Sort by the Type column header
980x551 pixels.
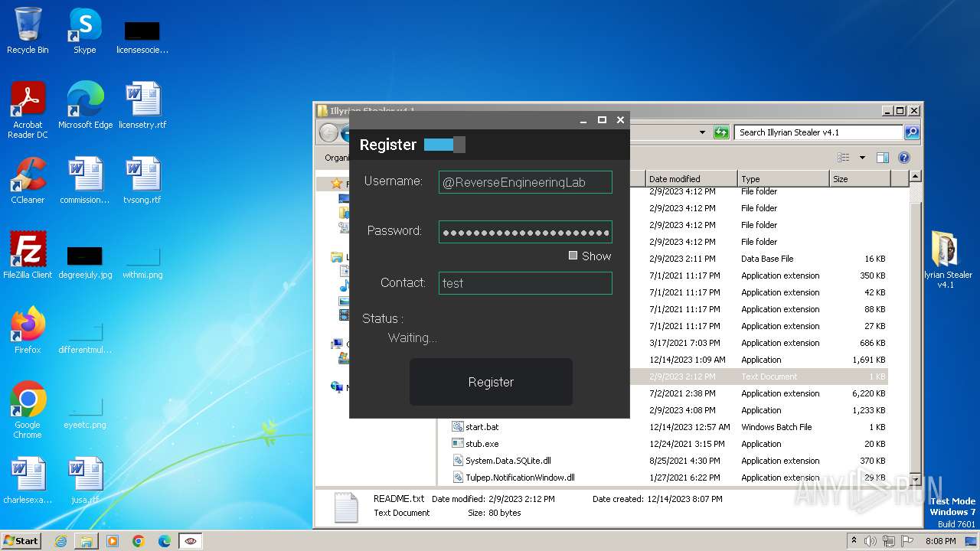[x=783, y=179]
